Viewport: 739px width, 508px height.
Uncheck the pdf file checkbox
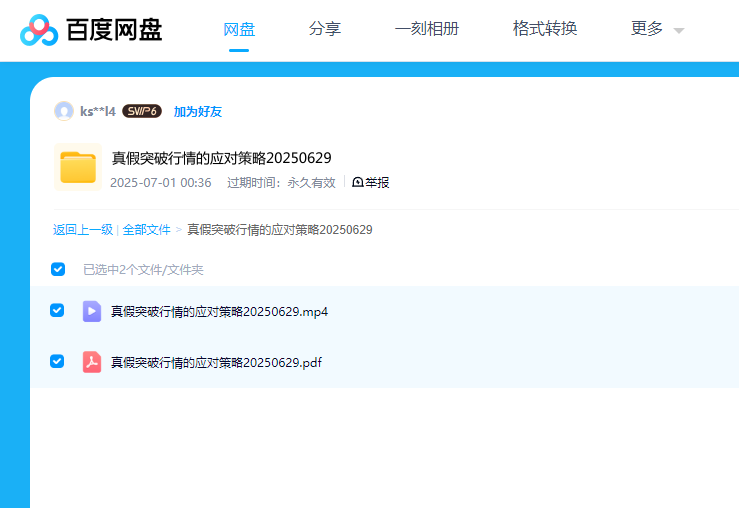[x=57, y=361]
